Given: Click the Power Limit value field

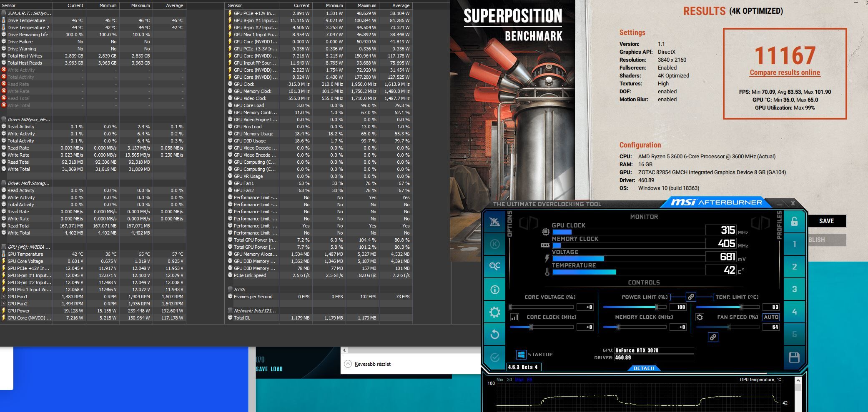Looking at the screenshot, I should tap(678, 307).
